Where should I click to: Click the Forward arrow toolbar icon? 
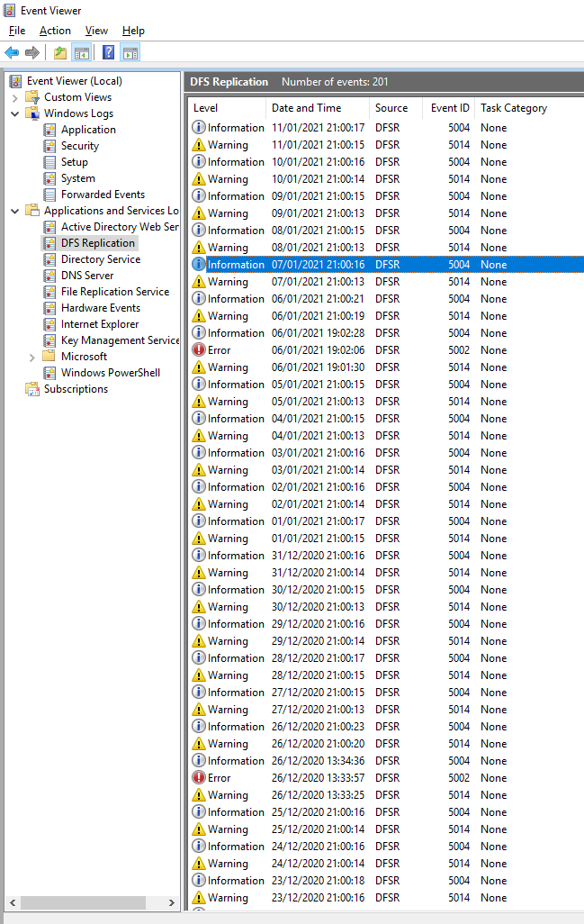point(32,53)
